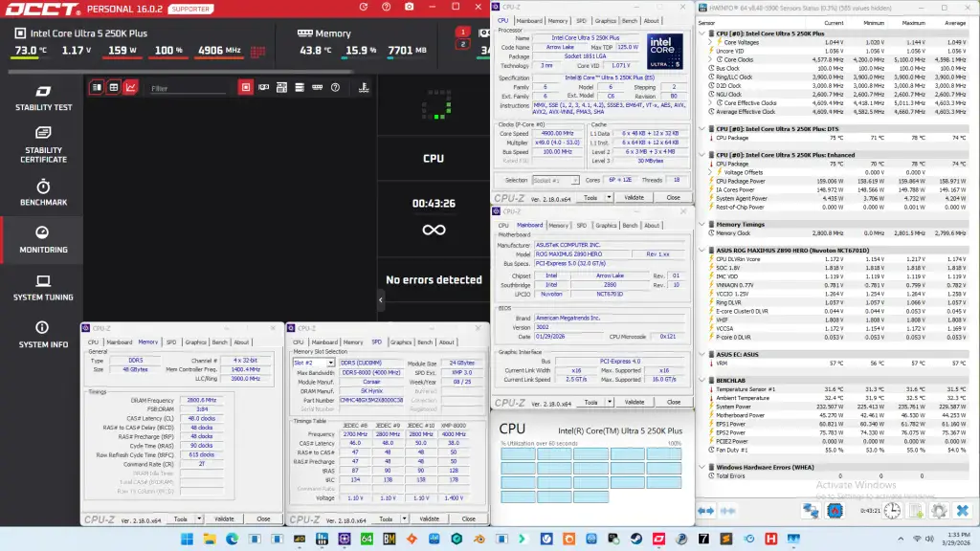Open the Benchmark section in OCCT
Image resolution: width=980 pixels, height=551 pixels.
point(43,192)
